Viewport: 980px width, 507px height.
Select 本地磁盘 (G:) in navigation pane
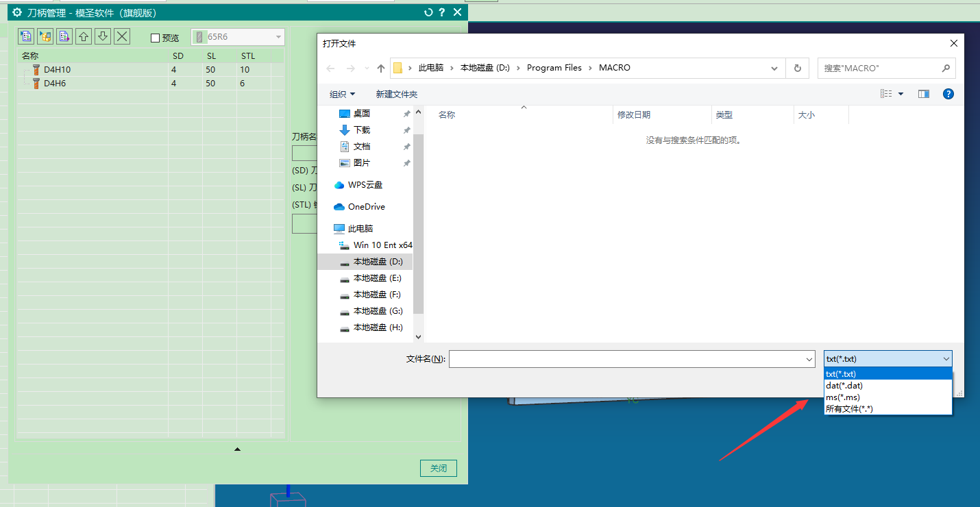(378, 311)
